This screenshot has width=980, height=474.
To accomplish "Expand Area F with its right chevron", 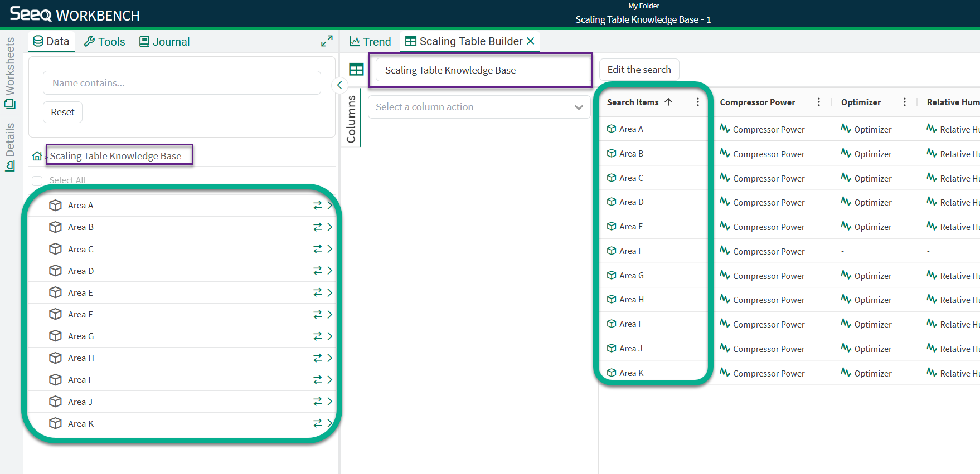I will (x=330, y=315).
